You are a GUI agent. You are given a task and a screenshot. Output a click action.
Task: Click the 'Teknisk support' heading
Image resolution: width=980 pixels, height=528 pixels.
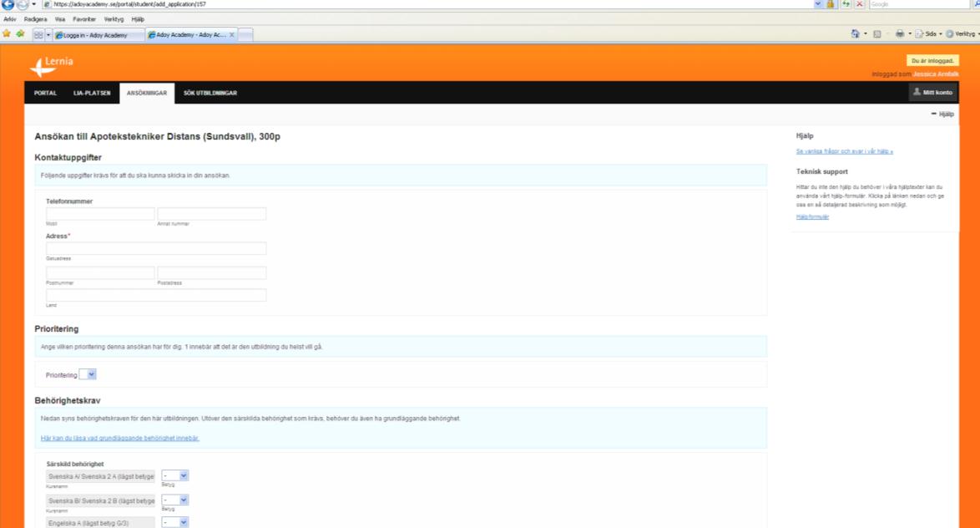pyautogui.click(x=822, y=171)
